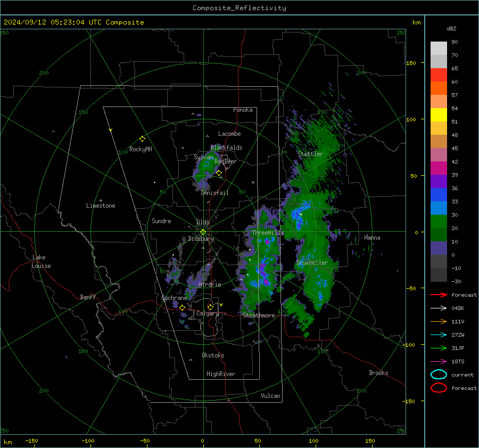
Task: Click the Didsbury label
Action: (x=201, y=239)
